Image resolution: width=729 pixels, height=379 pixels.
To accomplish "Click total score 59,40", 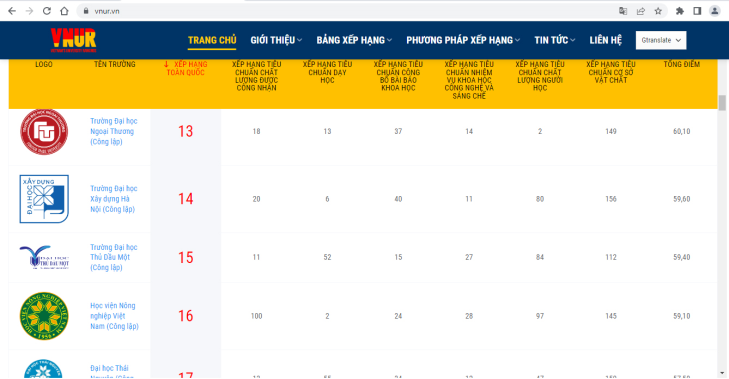I will tap(682, 257).
